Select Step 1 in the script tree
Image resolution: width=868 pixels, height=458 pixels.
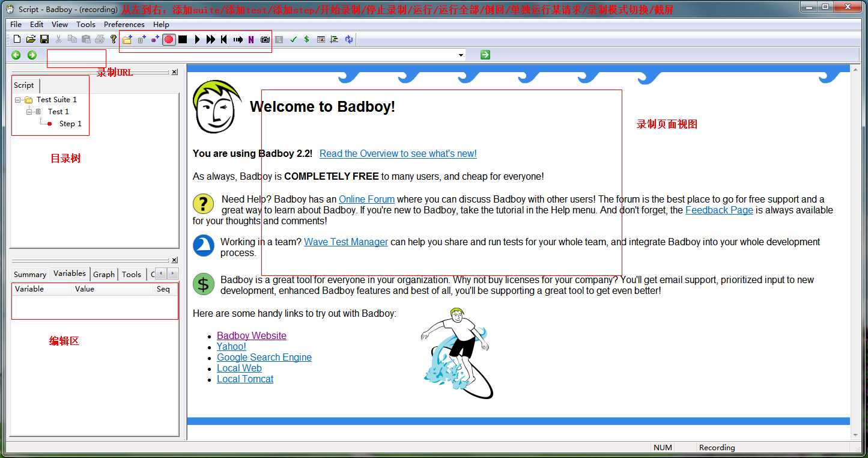pyautogui.click(x=70, y=124)
